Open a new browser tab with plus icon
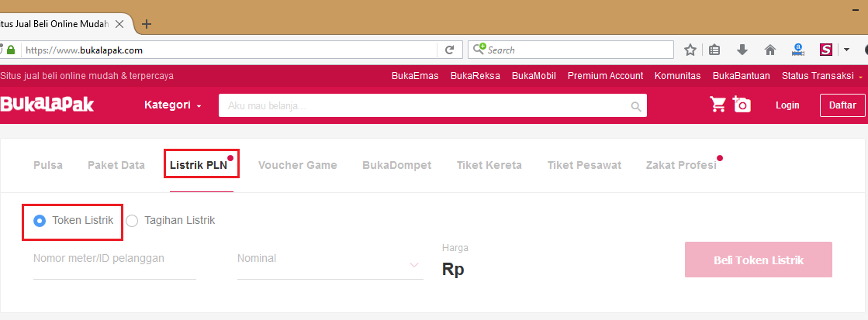868x320 pixels. point(146,24)
